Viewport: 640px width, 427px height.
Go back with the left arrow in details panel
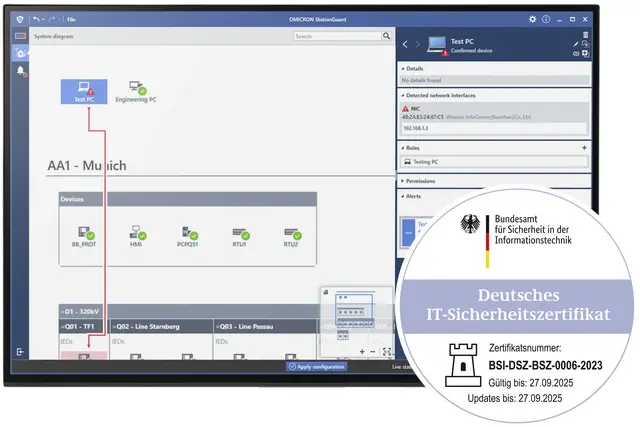pos(405,44)
